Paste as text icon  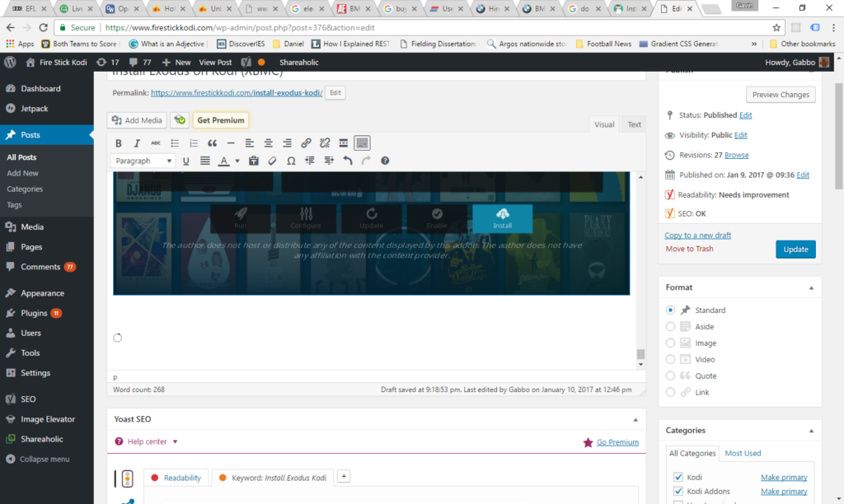[x=254, y=161]
